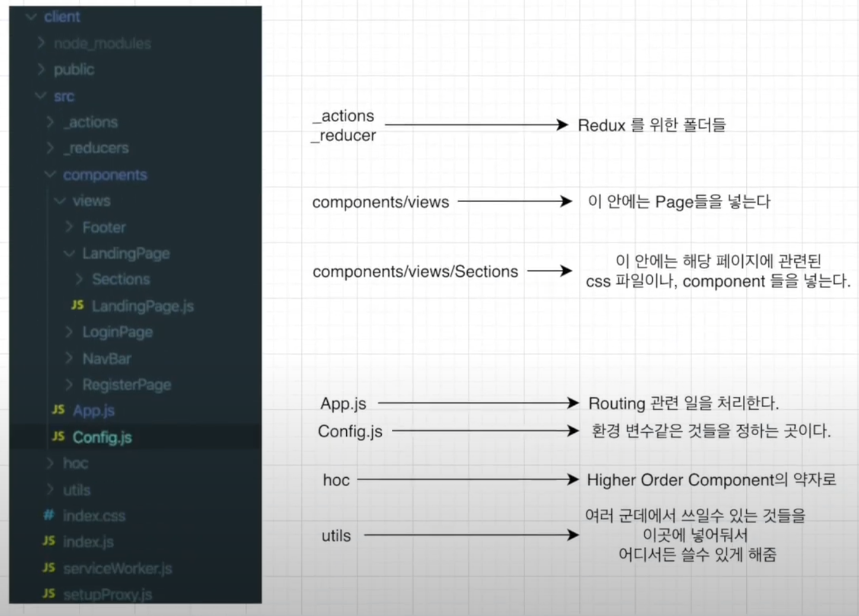The height and width of the screenshot is (616, 859).
Task: Collapse the LandingPage folder chevron
Action: pos(69,253)
